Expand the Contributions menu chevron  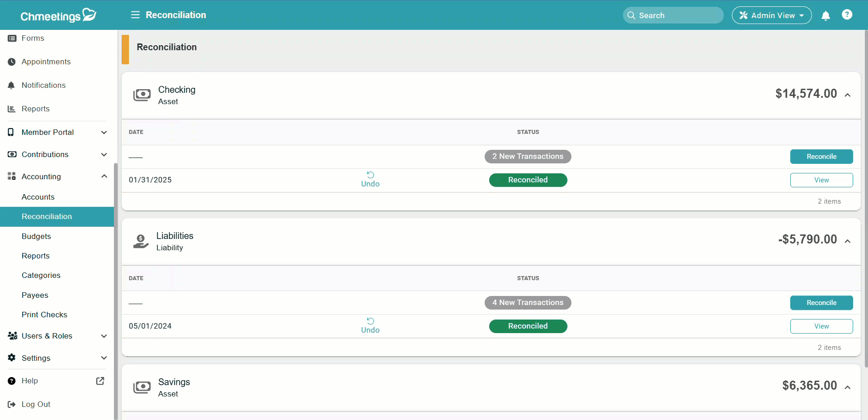[104, 154]
